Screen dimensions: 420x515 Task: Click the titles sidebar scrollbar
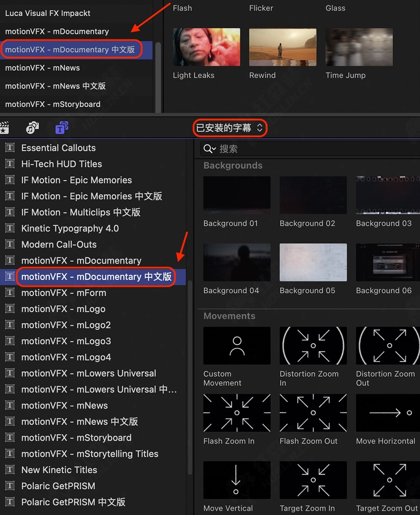[190, 378]
